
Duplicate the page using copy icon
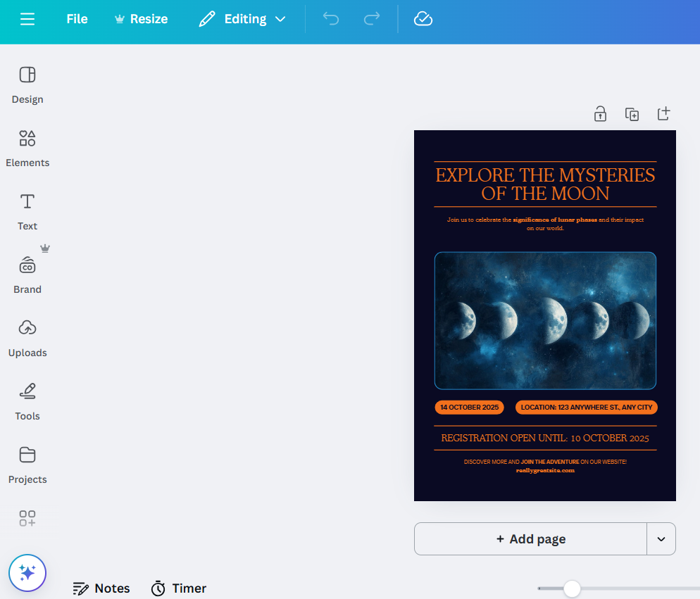pyautogui.click(x=632, y=114)
